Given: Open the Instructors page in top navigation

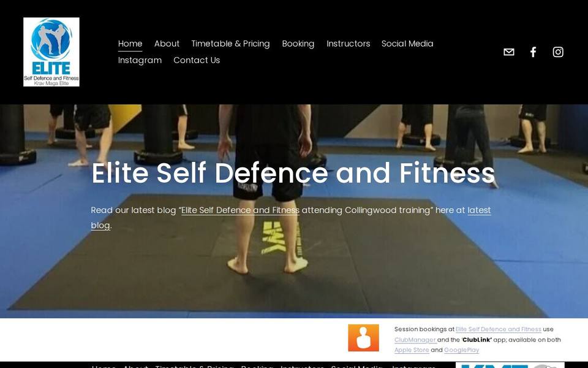Looking at the screenshot, I should 349,44.
